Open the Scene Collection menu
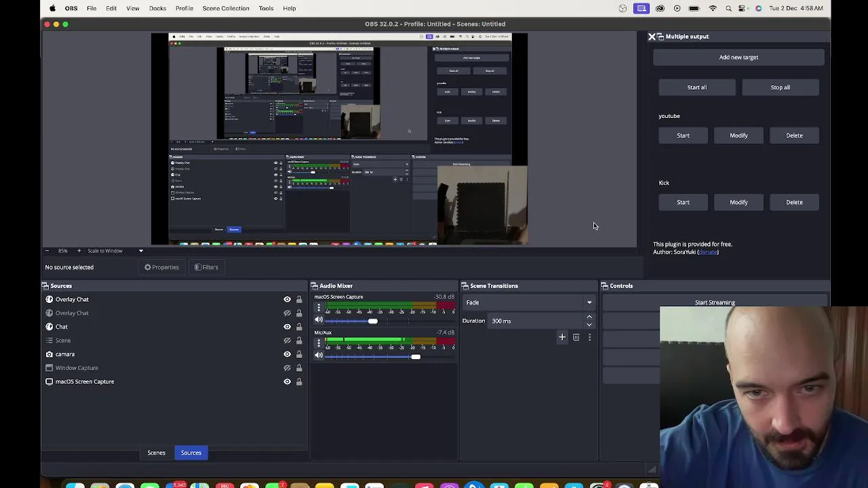 click(226, 8)
